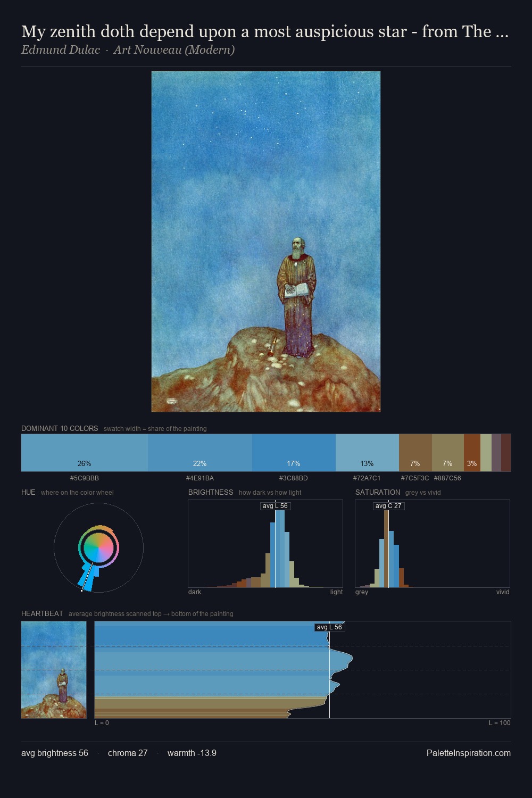
Task: Click the 'grey' axis label
Action: (362, 592)
